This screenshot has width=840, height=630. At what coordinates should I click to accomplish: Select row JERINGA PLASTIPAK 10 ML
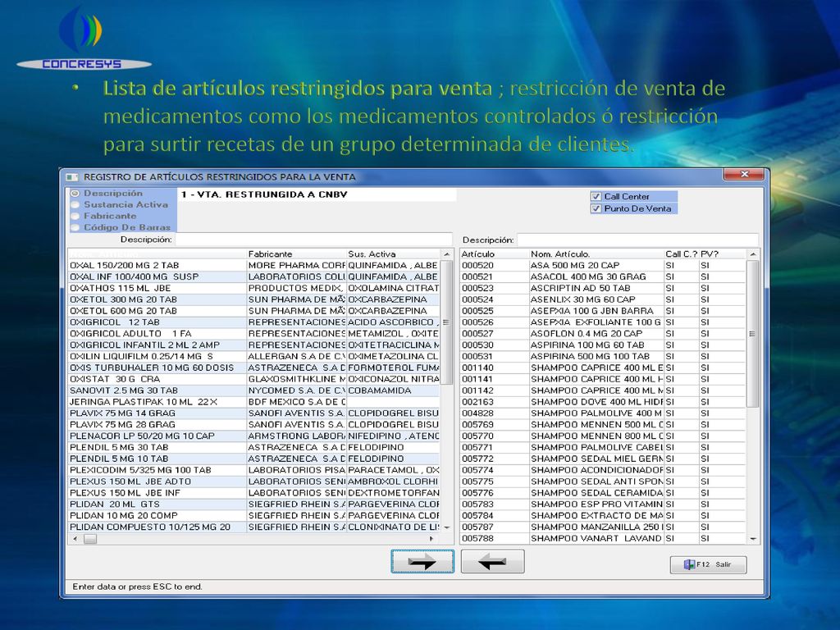tap(254, 402)
